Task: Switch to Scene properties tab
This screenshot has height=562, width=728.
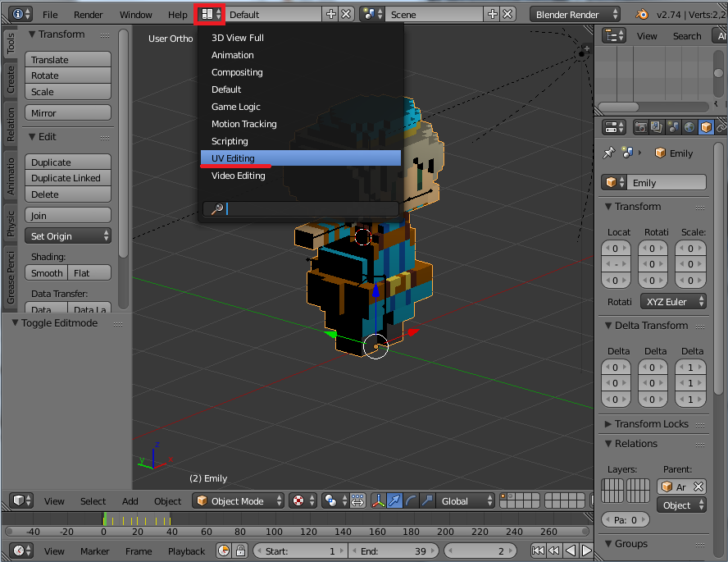Action: tap(673, 127)
